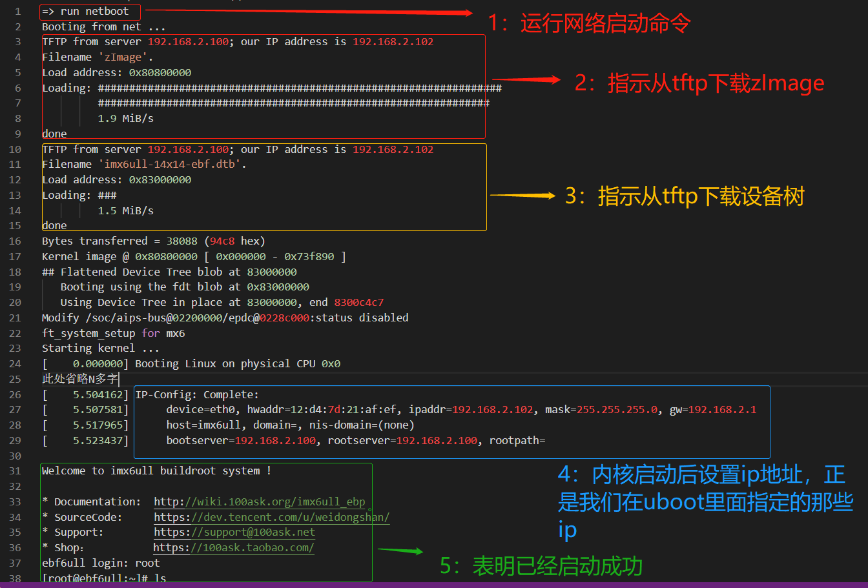Place cursor in '此处省略N多字' line
868x588 pixels.
(x=80, y=379)
